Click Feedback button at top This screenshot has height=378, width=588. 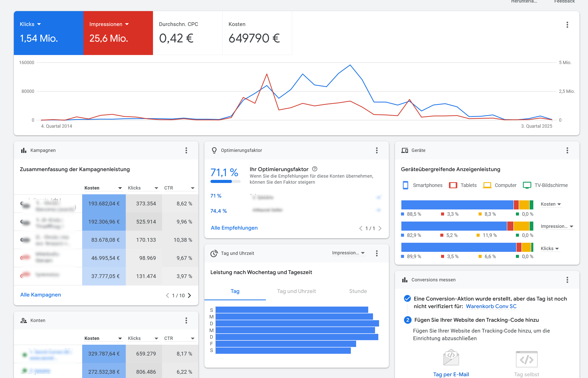564,1
